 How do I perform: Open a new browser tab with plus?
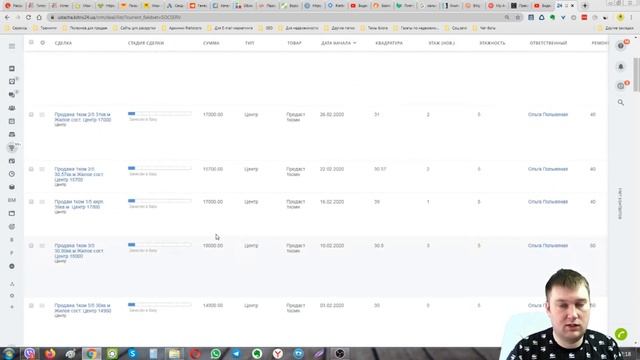pos(585,6)
